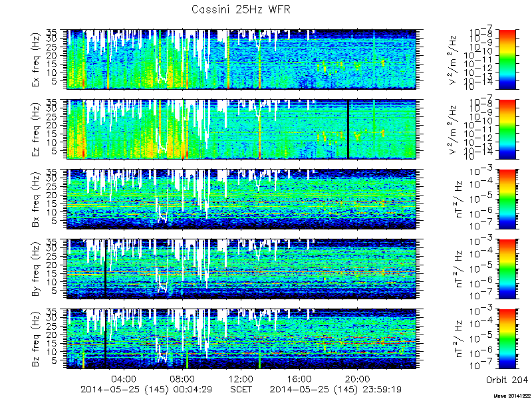
Task: Click the 20:00 time axis tick label
Action: 358,378
